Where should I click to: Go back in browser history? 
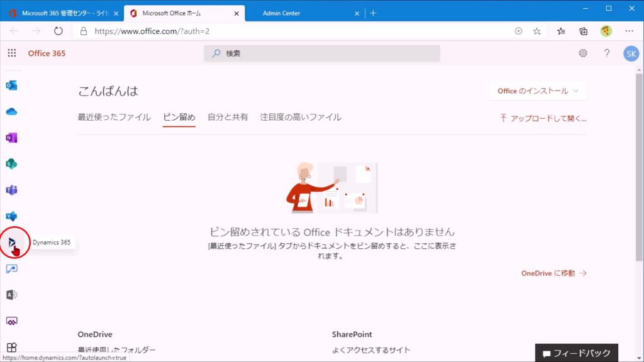click(x=14, y=31)
